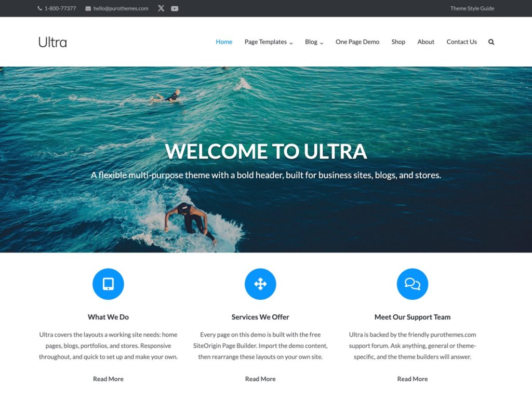Click the 1-800-77377 phone number
The image size is (532, 399).
point(60,8)
